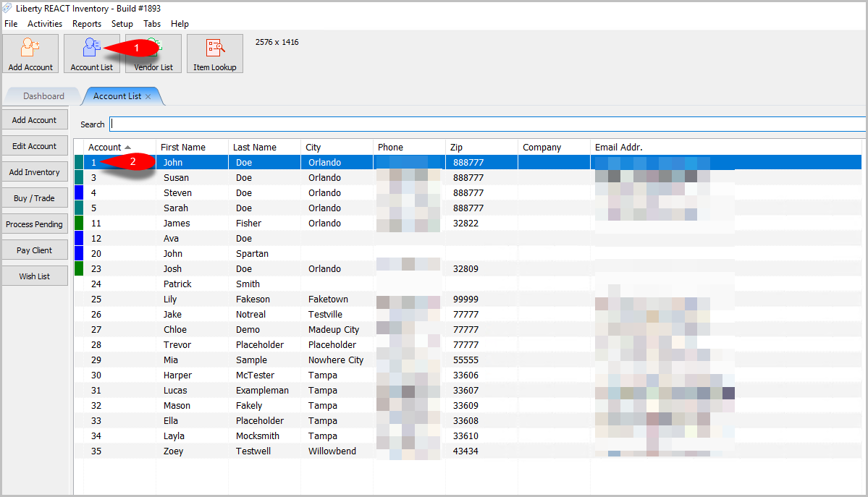Open the Item Lookup toolbar icon
The image size is (868, 497).
[x=215, y=53]
